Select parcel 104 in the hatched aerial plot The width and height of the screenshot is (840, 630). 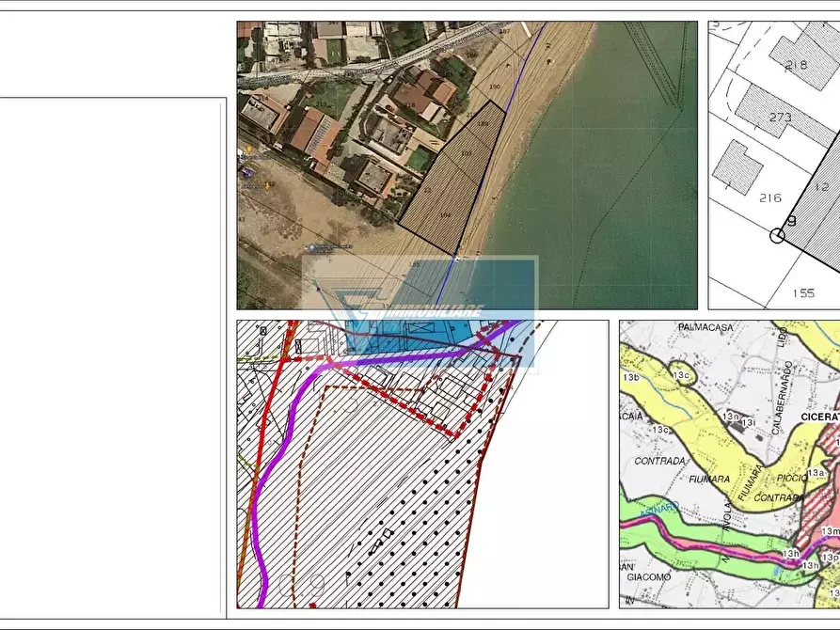(445, 215)
